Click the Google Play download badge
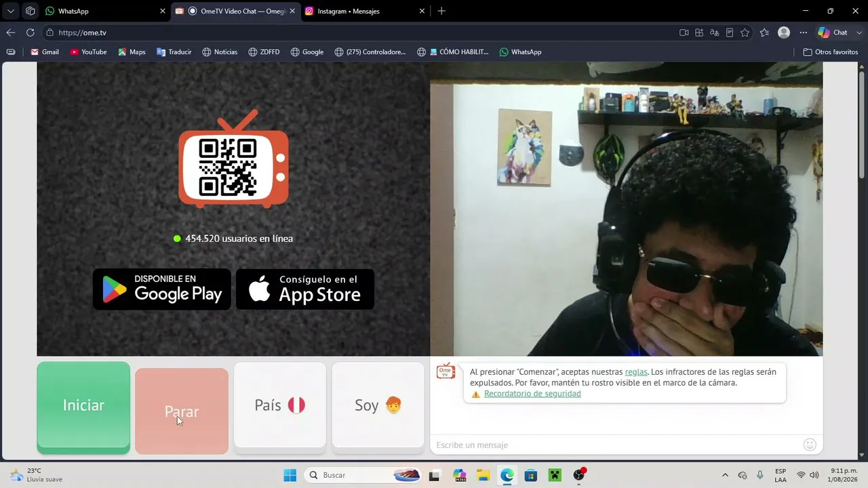868x488 pixels. coord(162,289)
